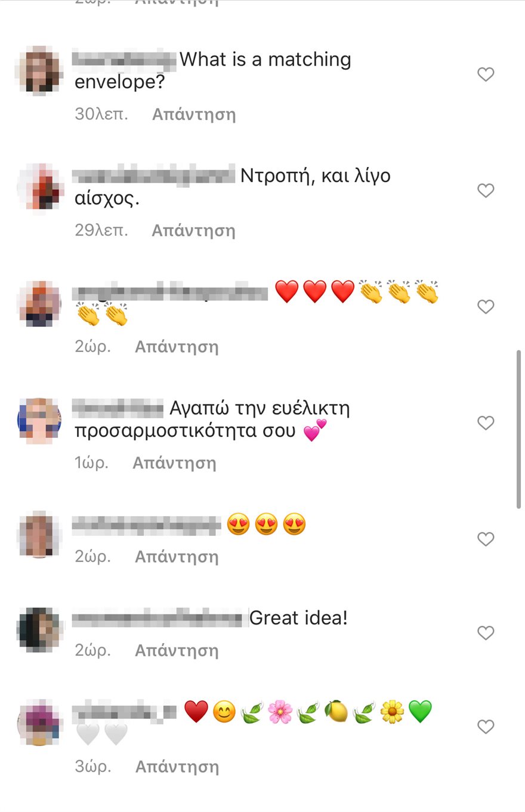
Task: Like the "What is a matching envelope?" comment
Action: point(486,75)
